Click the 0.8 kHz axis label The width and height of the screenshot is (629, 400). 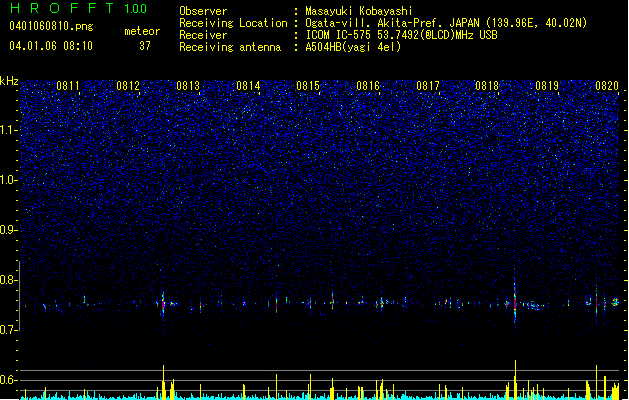click(8, 280)
